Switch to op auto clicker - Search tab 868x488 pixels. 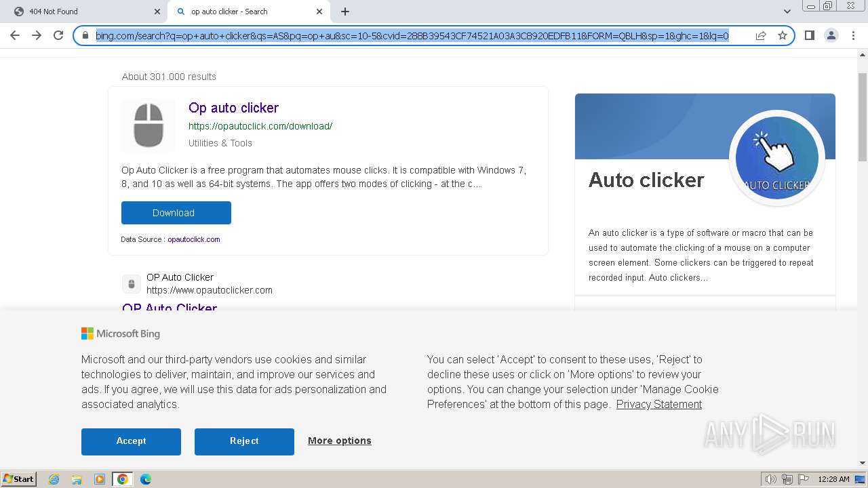249,12
